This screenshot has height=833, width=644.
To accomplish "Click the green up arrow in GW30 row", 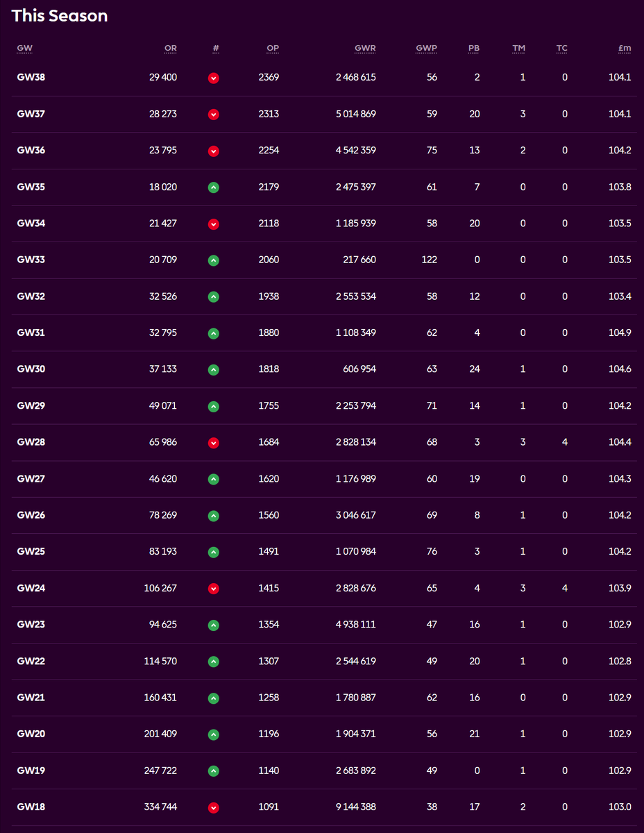I will pos(214,370).
